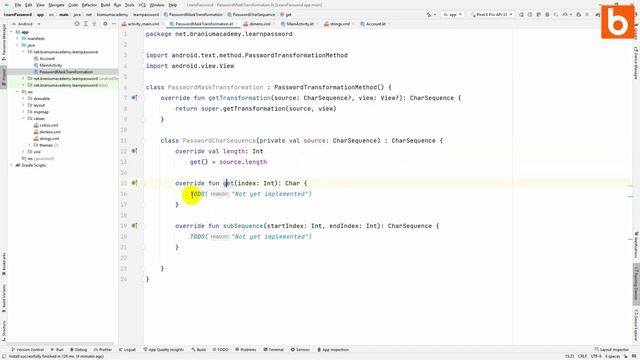The height and width of the screenshot is (360, 640).
Task: Open the Run tool window
Action: coord(57,350)
